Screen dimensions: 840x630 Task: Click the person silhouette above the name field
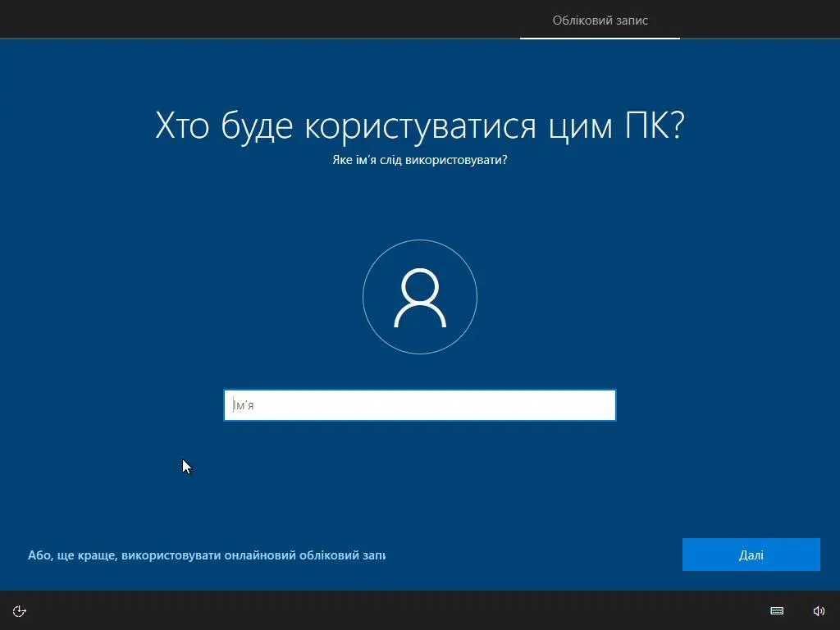pos(420,297)
